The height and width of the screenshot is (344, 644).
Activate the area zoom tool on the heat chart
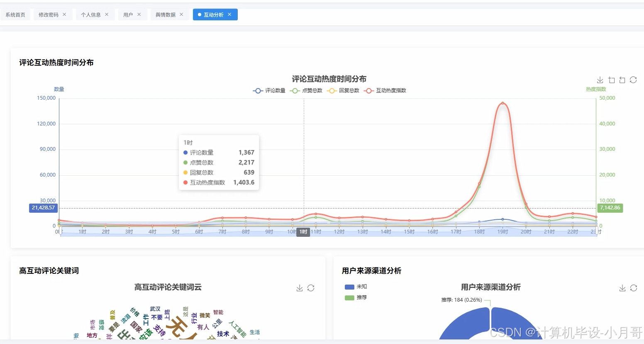611,80
